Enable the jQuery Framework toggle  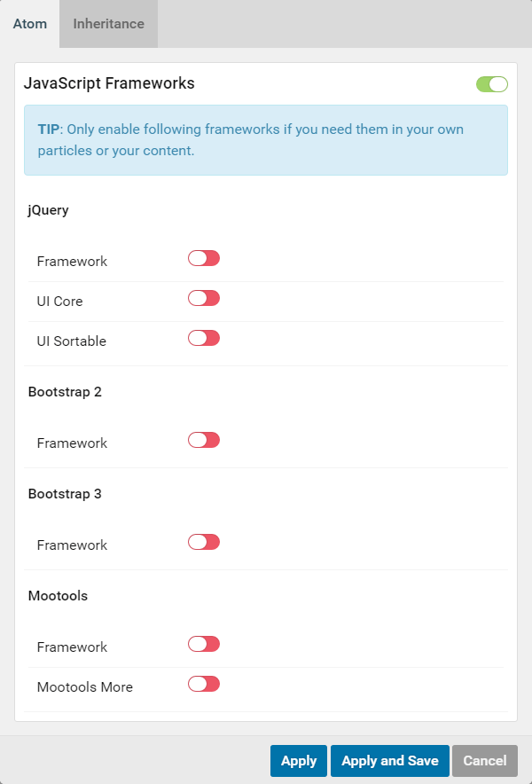coord(203,258)
